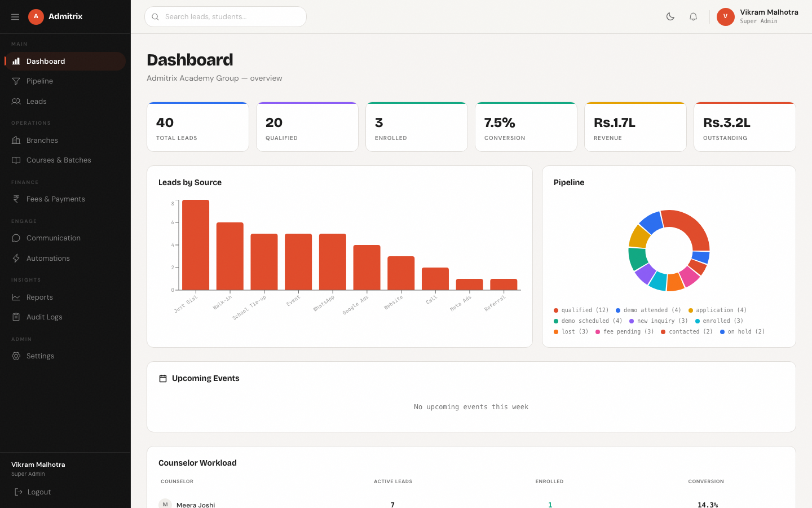Click the Total Leads stat card

click(x=198, y=127)
